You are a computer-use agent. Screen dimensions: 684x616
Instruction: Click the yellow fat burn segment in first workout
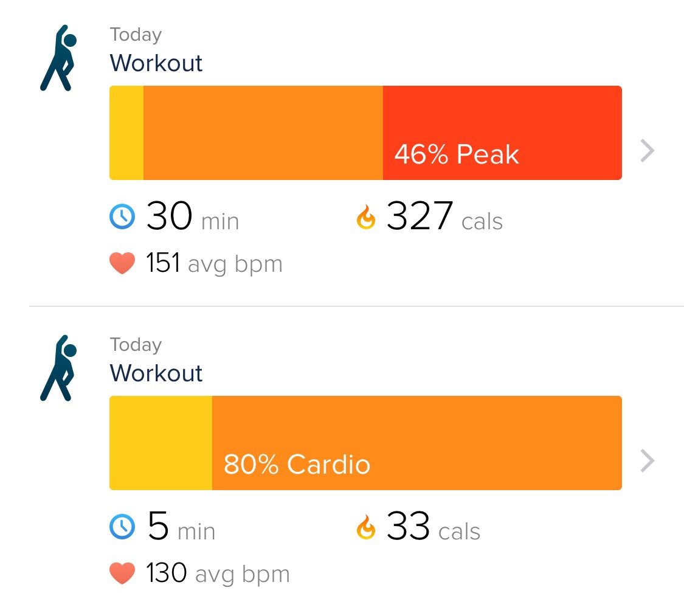click(x=126, y=133)
